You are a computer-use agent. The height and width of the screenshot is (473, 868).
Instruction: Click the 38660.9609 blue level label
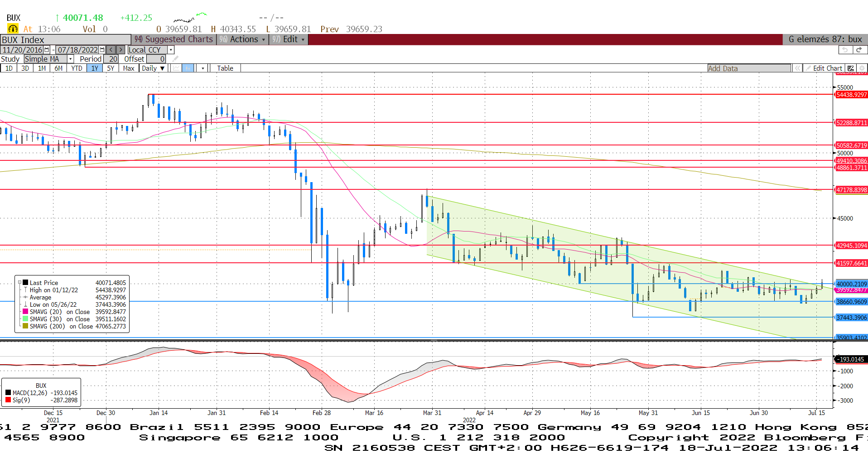click(x=852, y=302)
